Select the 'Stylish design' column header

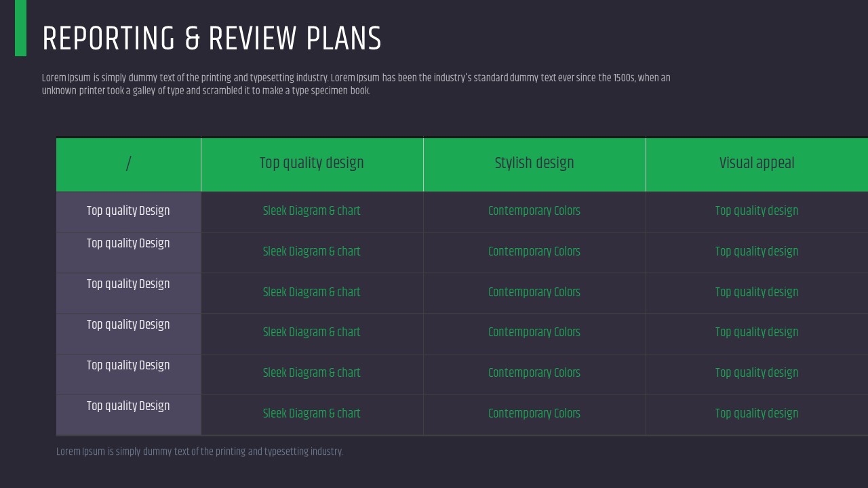pos(534,163)
